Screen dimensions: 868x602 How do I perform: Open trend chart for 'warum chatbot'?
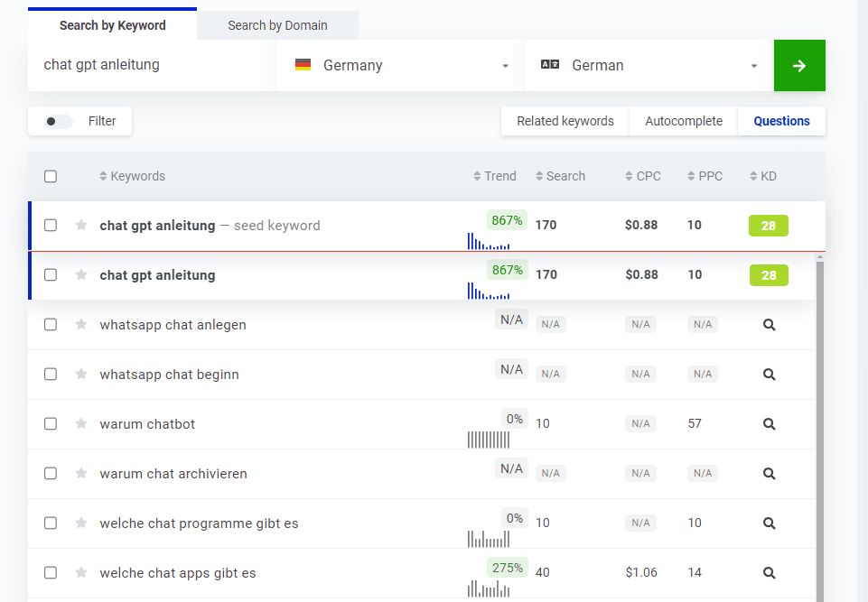(489, 440)
